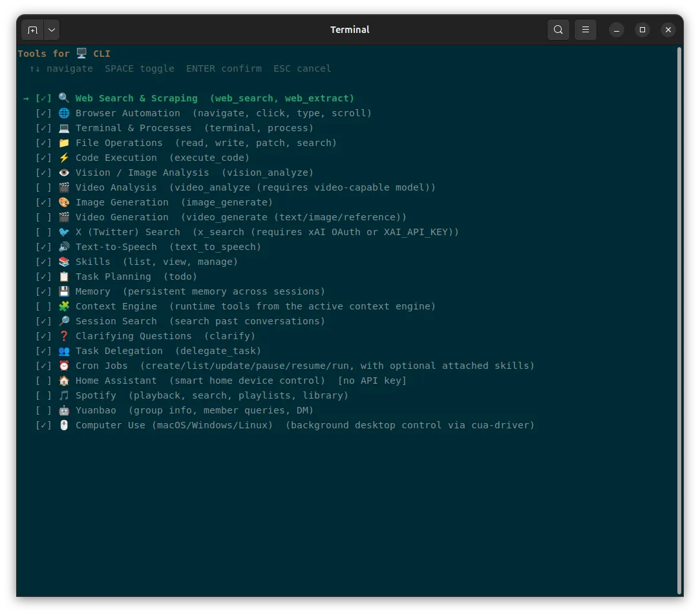Screen dimensions: 700x615
Task: Select the 'Vision / Image Analysis' row text
Action: (x=142, y=172)
